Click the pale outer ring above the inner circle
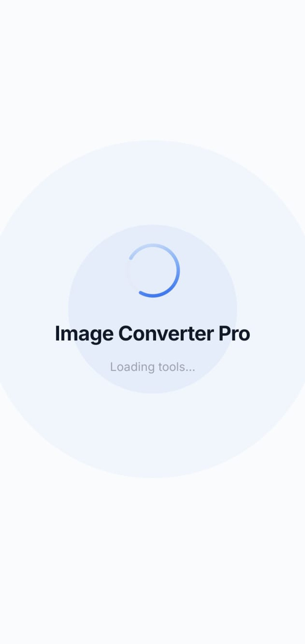 tap(152, 182)
